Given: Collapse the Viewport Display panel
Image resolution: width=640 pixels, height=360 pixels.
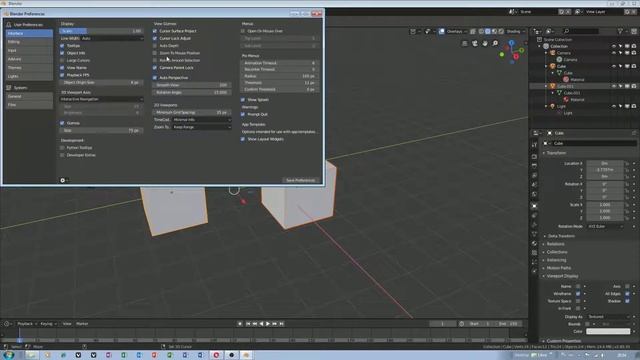Looking at the screenshot, I should pyautogui.click(x=562, y=276).
